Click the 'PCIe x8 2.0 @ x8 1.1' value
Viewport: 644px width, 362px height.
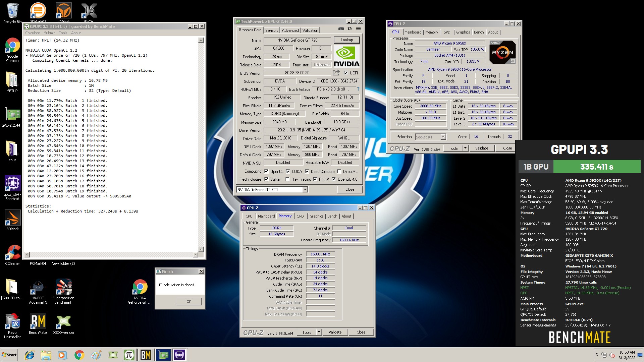[x=334, y=89]
